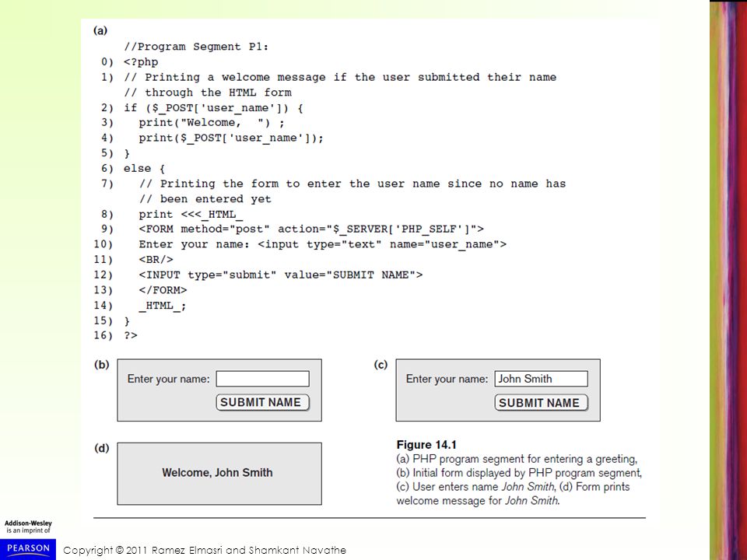Viewport: 747px width, 560px height.
Task: Click "//Program Segment P1:" comment line
Action: pyautogui.click(x=196, y=47)
